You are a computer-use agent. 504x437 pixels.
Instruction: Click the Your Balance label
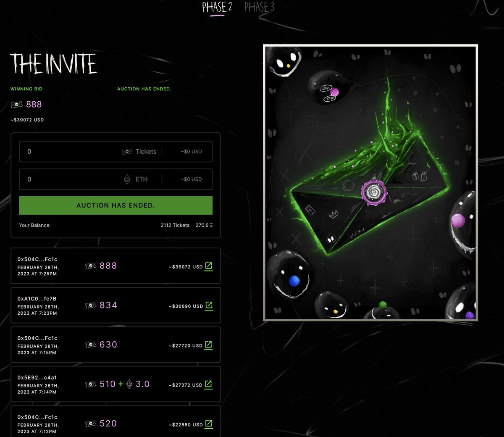[35, 225]
